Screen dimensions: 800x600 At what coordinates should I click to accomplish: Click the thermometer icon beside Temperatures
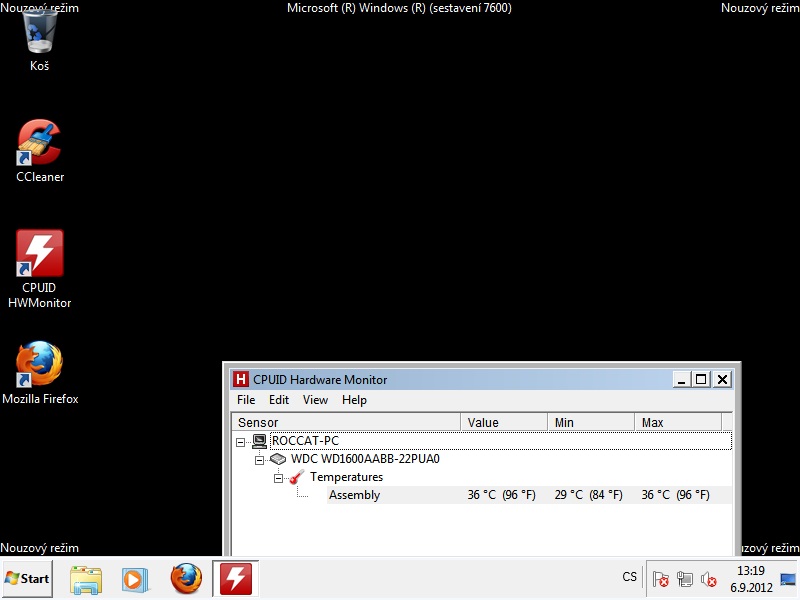(296, 477)
